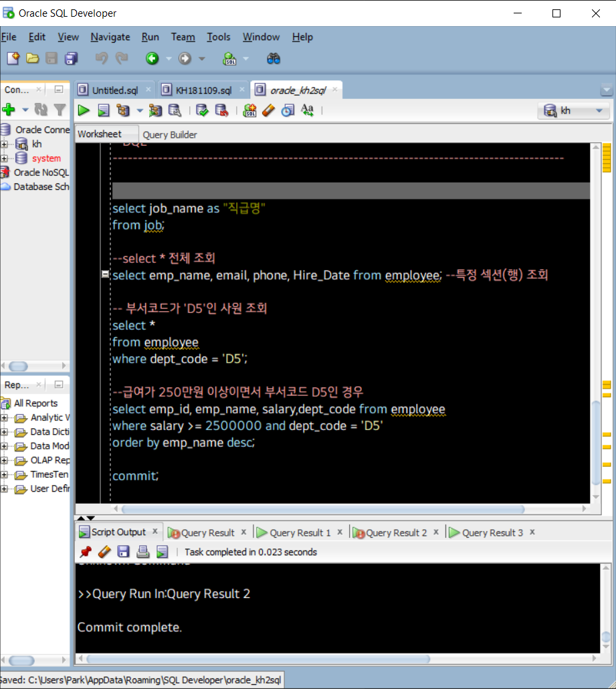
Task: Print the script output
Action: [x=142, y=551]
